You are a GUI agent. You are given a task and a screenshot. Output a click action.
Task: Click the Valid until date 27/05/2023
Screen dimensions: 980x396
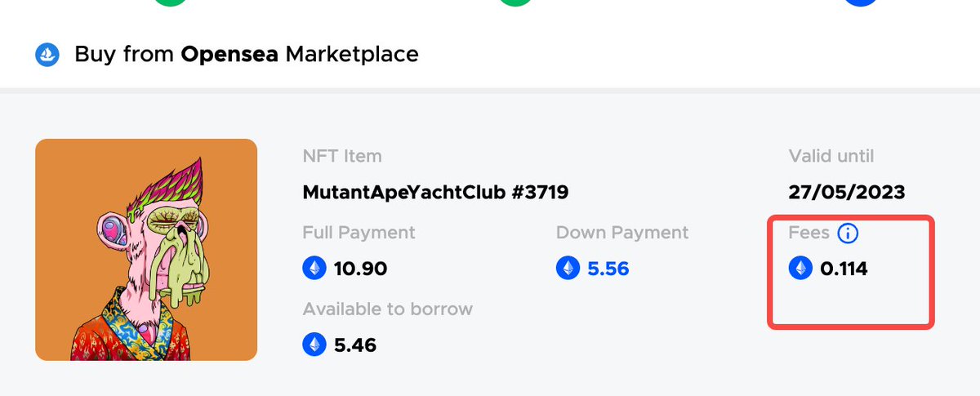tap(847, 193)
